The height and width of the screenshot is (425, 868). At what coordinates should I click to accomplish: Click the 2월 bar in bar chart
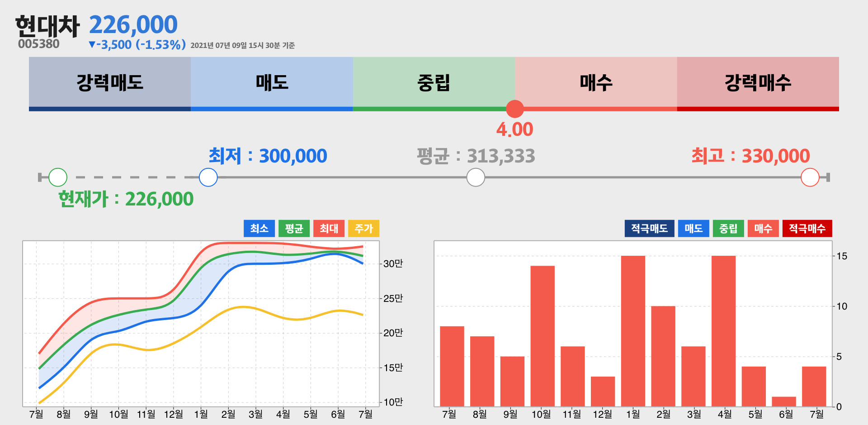coord(663,356)
